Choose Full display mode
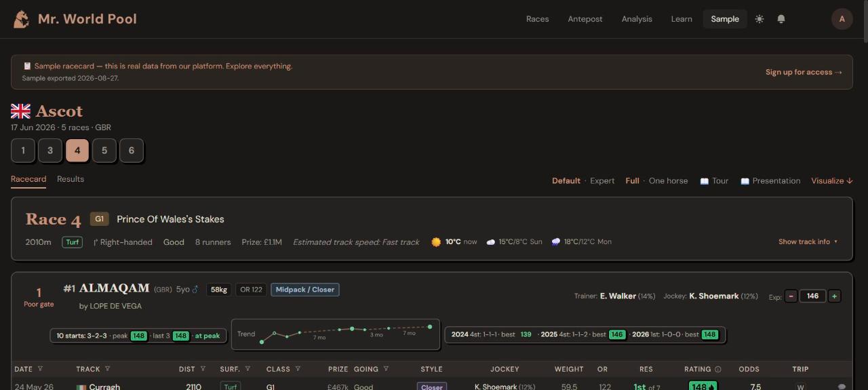868x390 pixels. point(633,181)
